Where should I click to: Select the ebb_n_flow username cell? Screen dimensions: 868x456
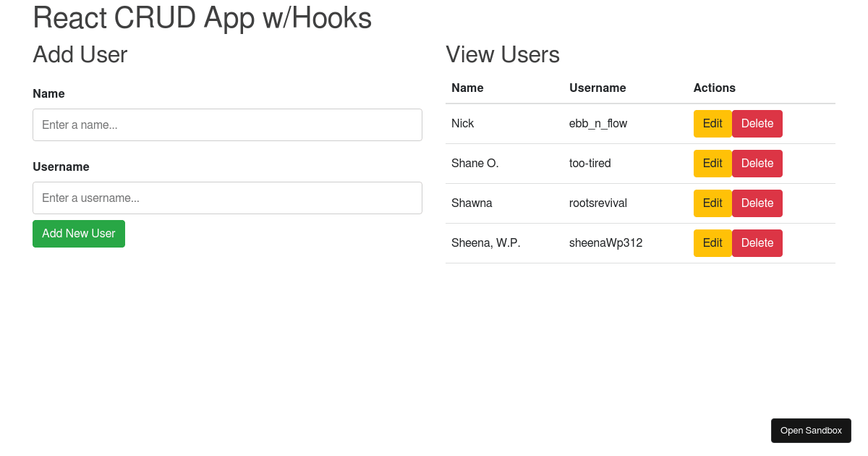pos(597,123)
